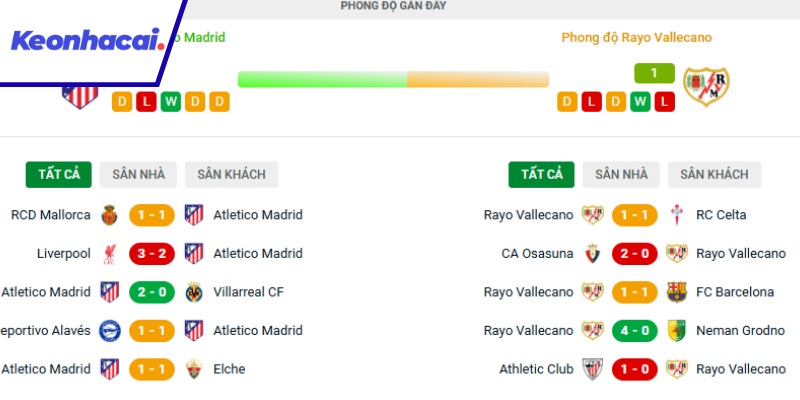
Task: Click the Villarreal CF yellow crest
Action: click(x=194, y=293)
